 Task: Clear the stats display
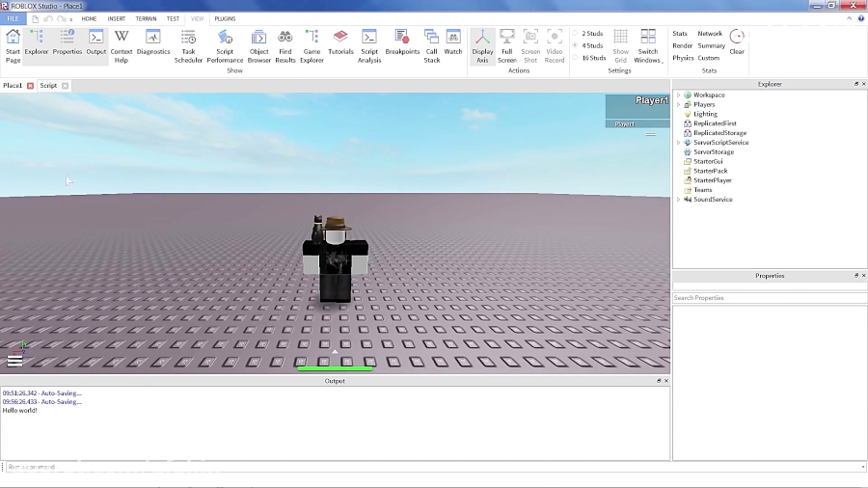(x=737, y=42)
